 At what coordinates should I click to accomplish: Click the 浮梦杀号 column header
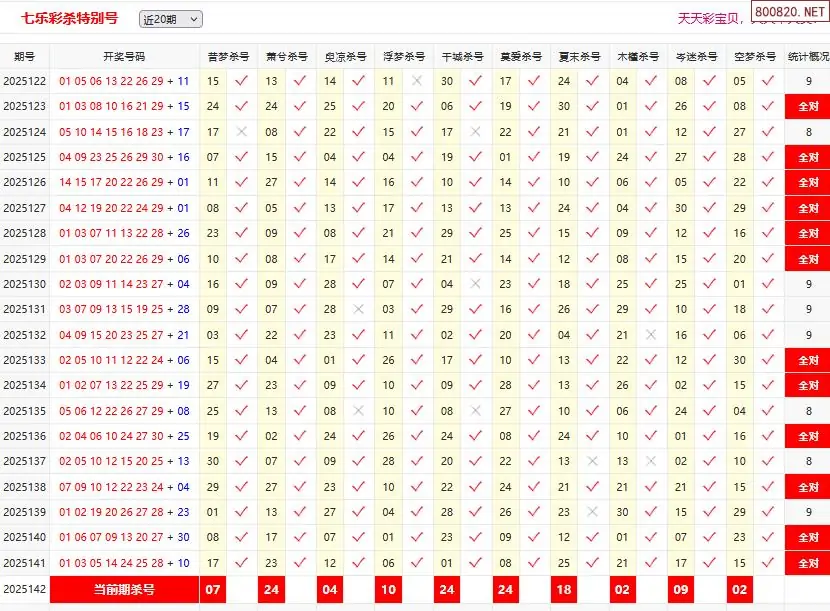point(403,57)
